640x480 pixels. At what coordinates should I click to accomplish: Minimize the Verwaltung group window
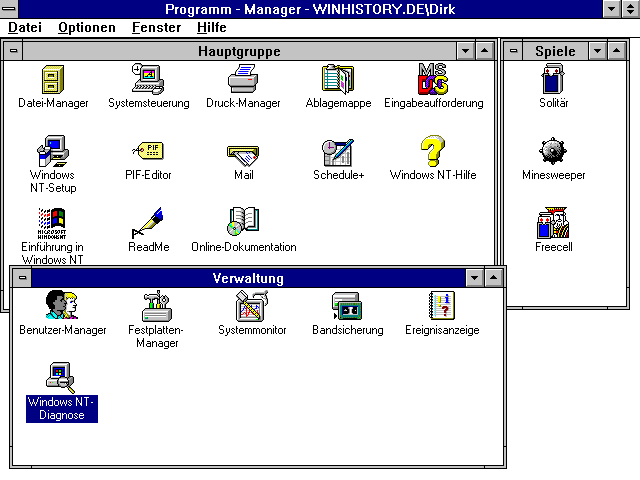[x=474, y=278]
